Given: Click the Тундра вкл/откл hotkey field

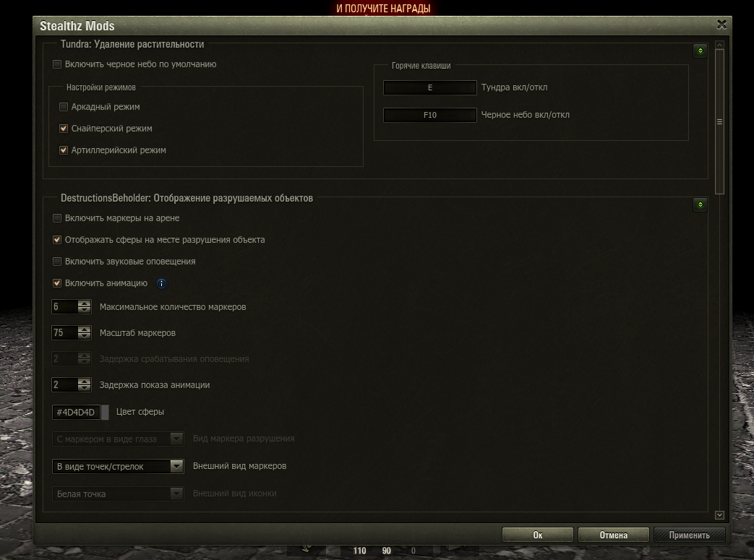Looking at the screenshot, I should click(429, 88).
